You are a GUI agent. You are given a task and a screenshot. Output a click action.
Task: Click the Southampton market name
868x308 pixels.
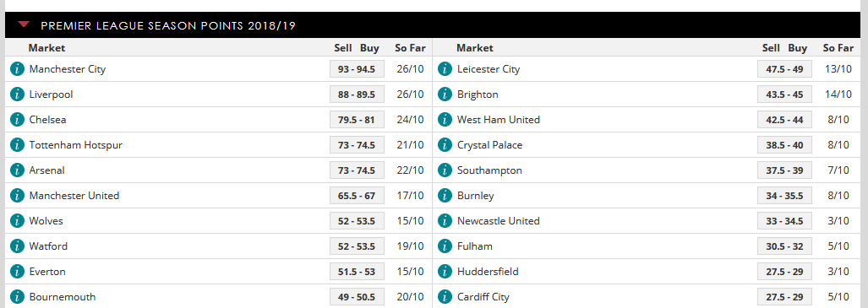click(x=489, y=170)
